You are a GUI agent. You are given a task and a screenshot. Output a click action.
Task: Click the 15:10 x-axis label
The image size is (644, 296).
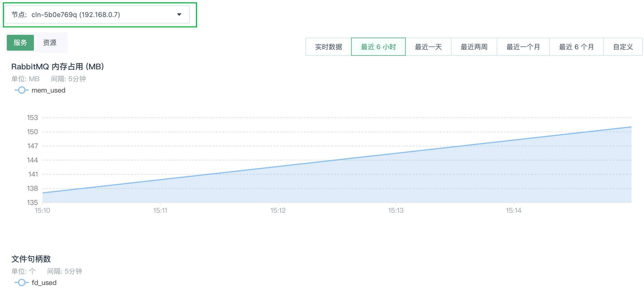[x=42, y=211]
